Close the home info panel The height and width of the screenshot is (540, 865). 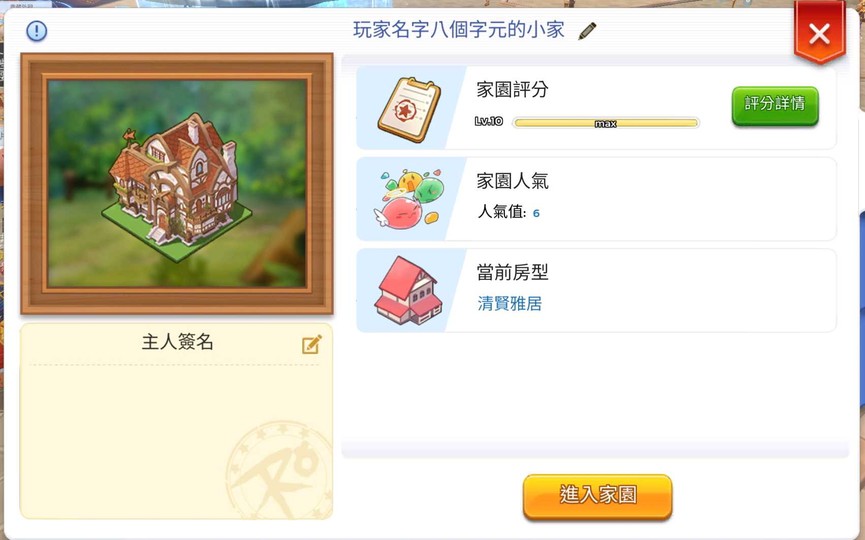click(819, 34)
